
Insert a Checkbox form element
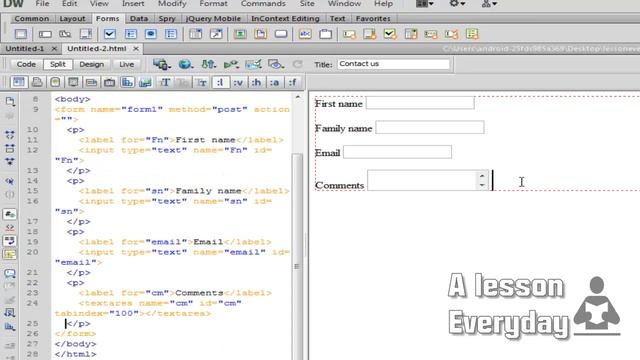pos(110,34)
